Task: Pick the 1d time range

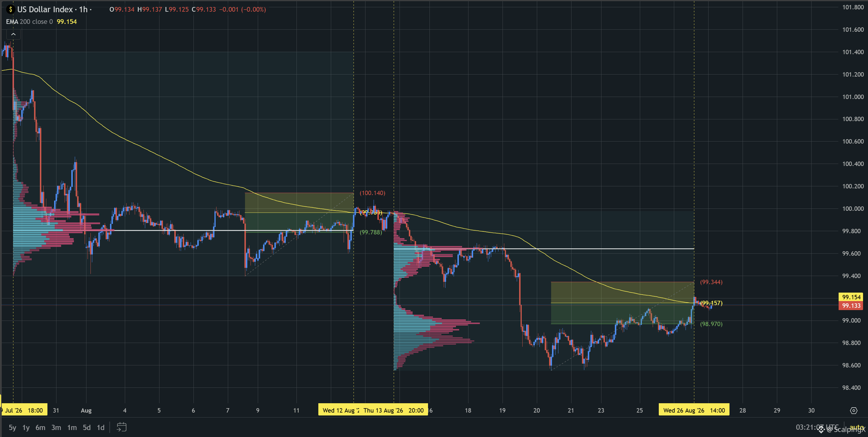Action: coord(100,428)
